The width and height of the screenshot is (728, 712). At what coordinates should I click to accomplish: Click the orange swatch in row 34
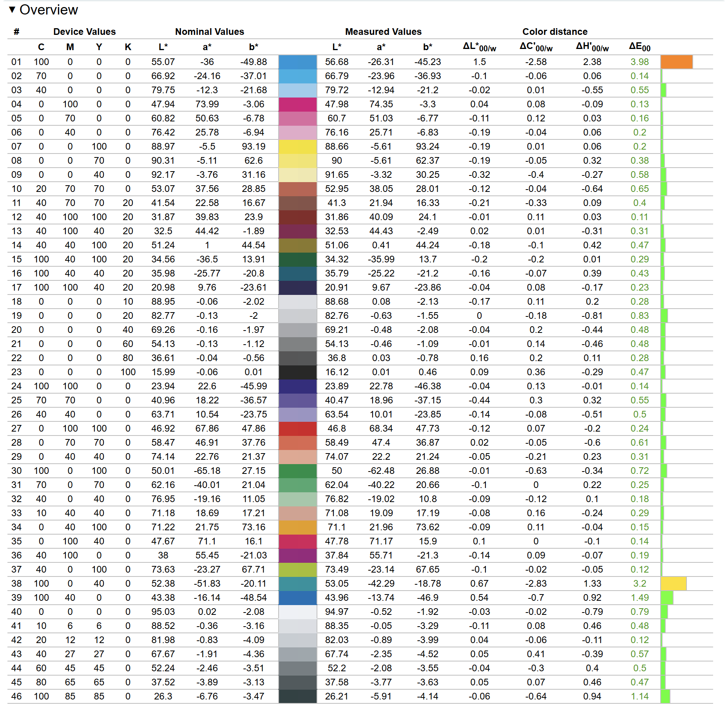[x=297, y=527]
